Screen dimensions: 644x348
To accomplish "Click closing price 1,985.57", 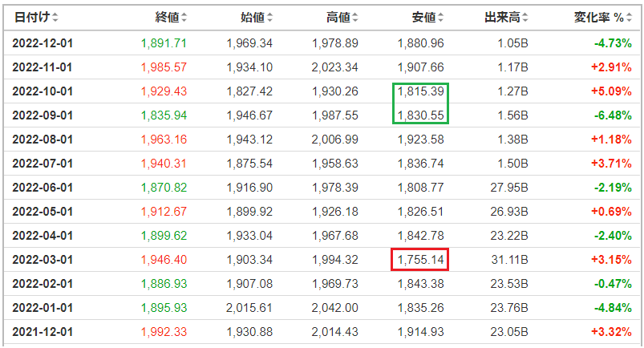I will [164, 67].
